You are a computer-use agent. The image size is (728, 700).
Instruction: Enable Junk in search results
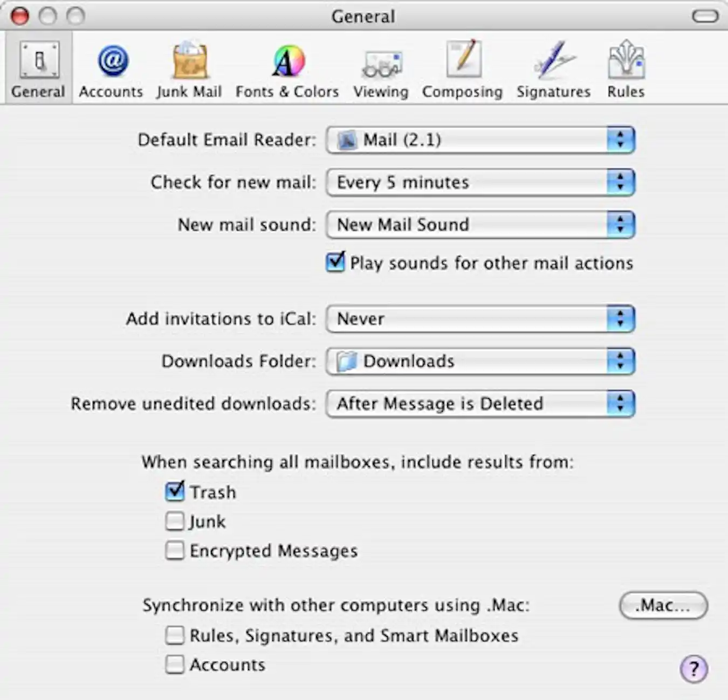174,521
